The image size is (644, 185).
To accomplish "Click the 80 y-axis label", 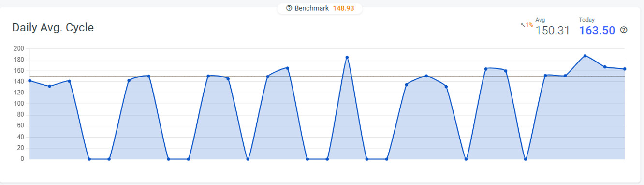I will pos(21,115).
